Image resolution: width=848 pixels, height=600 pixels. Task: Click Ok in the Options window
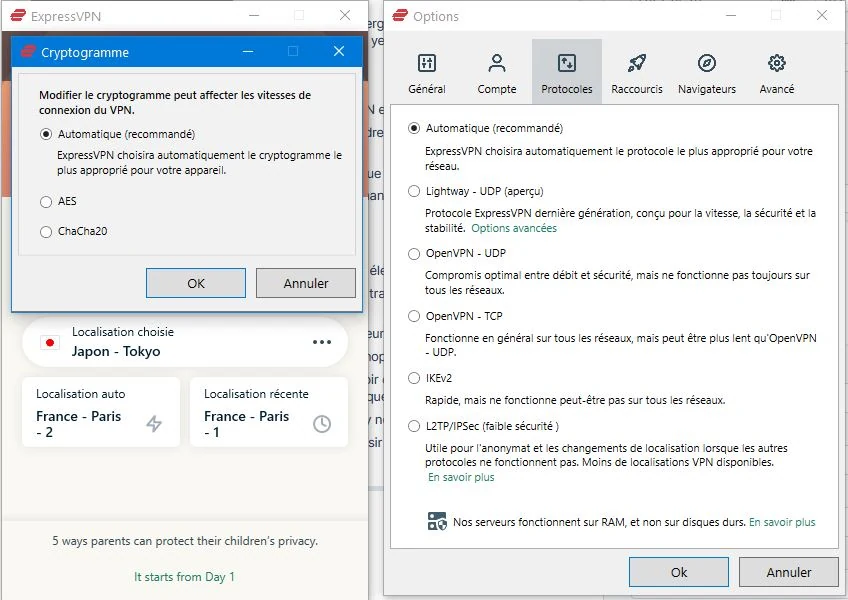[x=679, y=572]
